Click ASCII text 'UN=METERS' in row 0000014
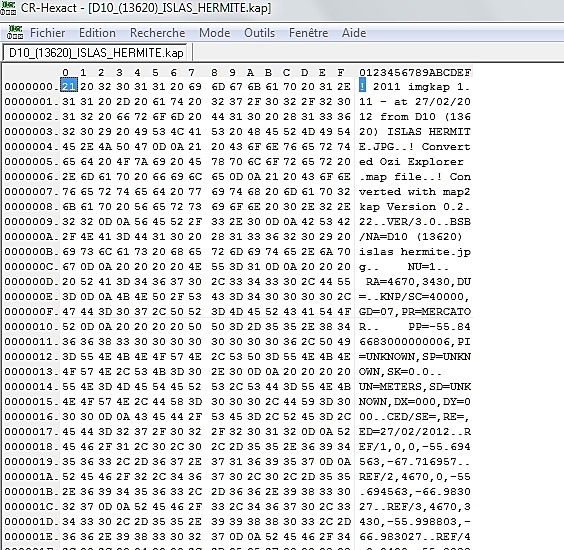 point(390,387)
